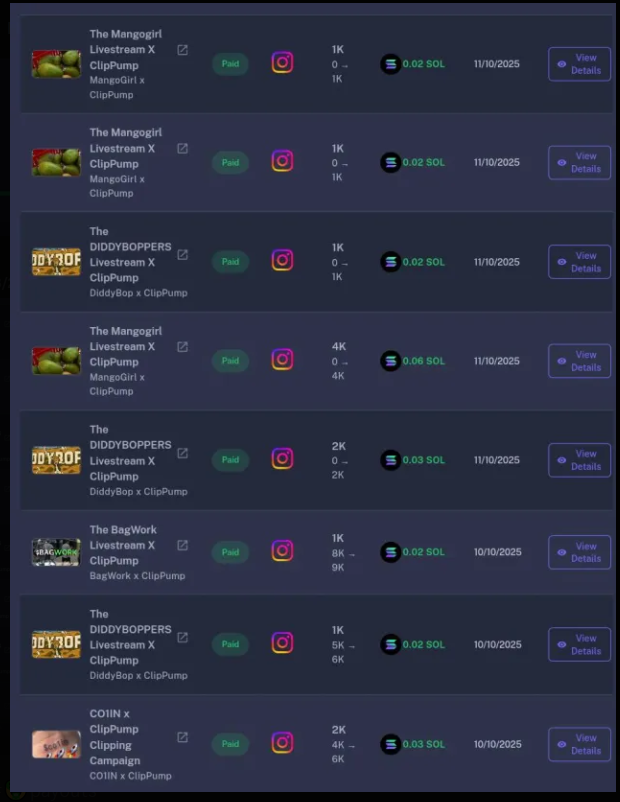This screenshot has width=620, height=802.
Task: Click View Details on the 4K Mangogirl campaign
Action: (x=579, y=361)
